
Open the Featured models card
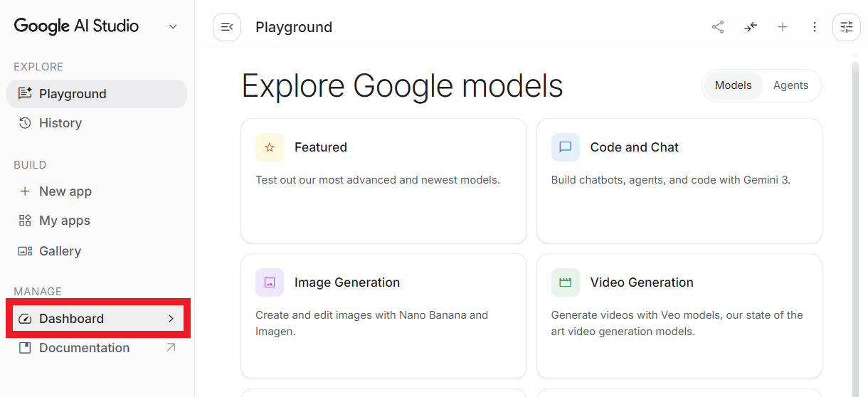point(384,181)
